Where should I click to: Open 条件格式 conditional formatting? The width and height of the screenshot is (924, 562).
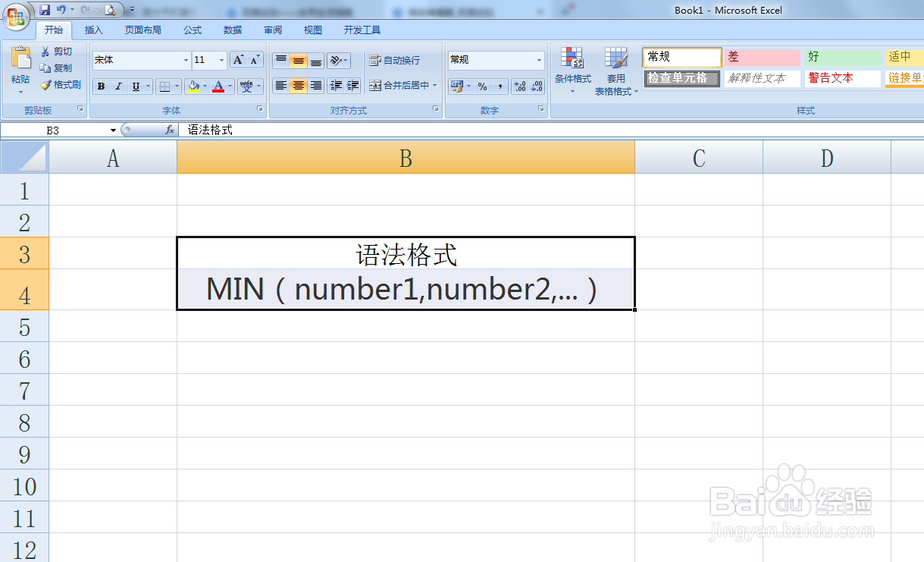(x=573, y=71)
